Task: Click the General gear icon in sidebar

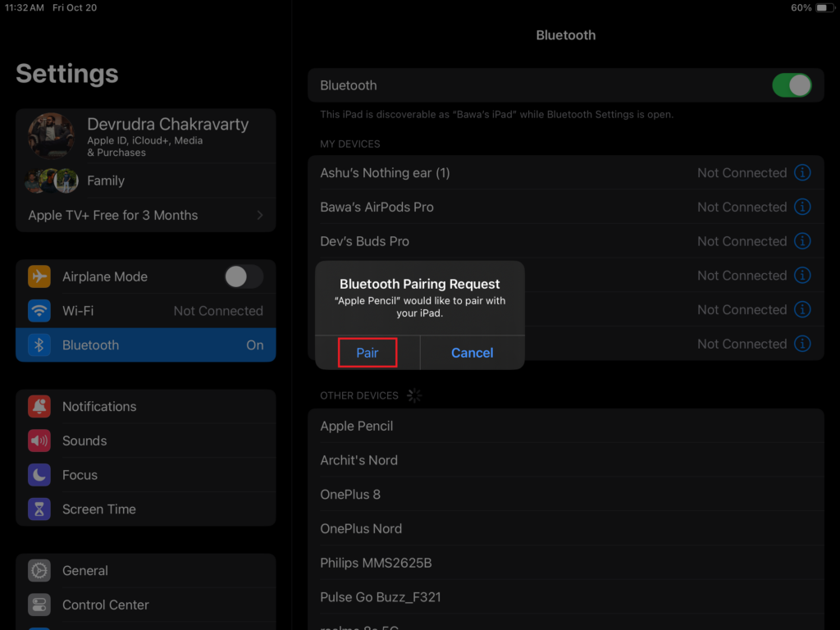Action: pos(39,571)
